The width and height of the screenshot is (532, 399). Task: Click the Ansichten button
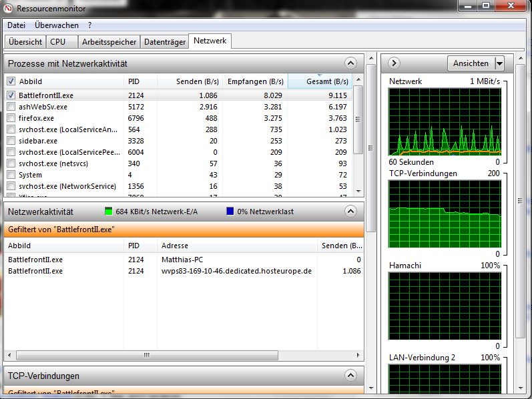point(471,63)
